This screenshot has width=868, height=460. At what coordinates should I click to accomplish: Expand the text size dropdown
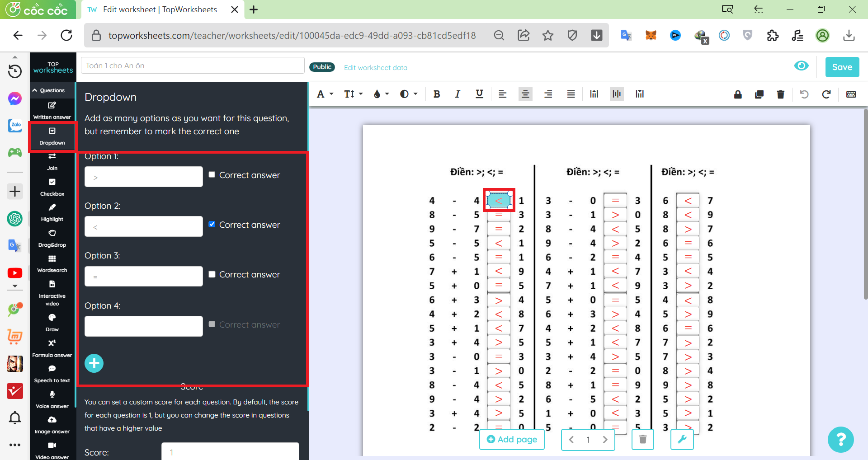353,94
